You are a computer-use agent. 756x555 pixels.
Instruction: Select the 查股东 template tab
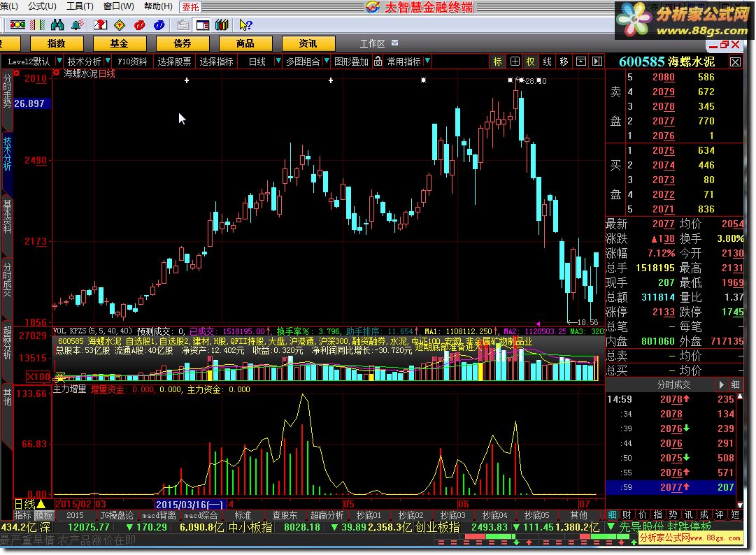coord(285,515)
